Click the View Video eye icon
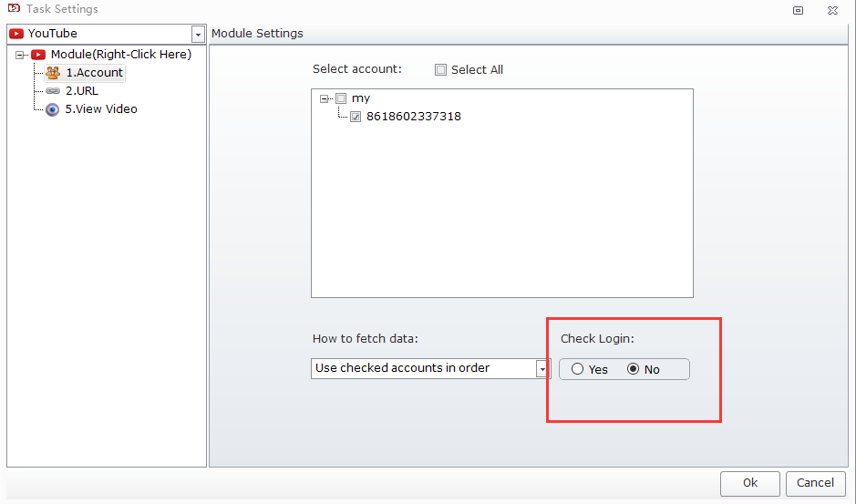 coord(53,109)
